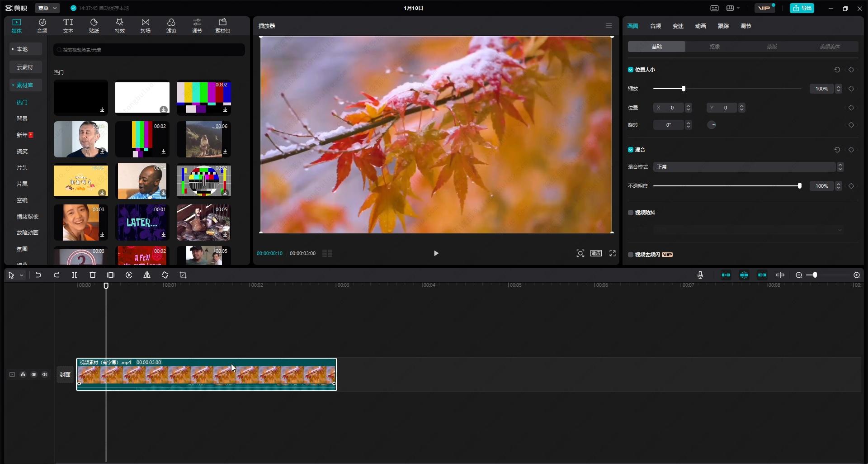Open the 贴纸 stickers panel
Screen dimensions: 868x464
pos(94,26)
